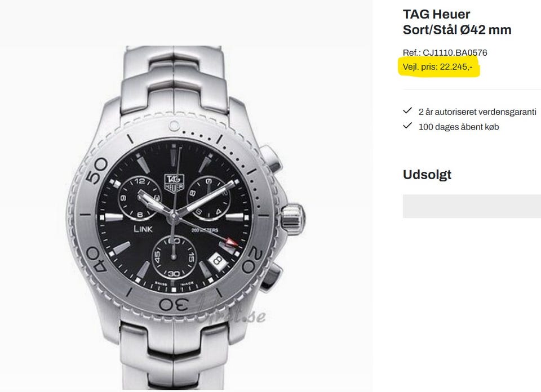Click the product title TAG Heuer Sort/Stål Ø42 mm
The height and width of the screenshot is (392, 541).
click(x=457, y=22)
